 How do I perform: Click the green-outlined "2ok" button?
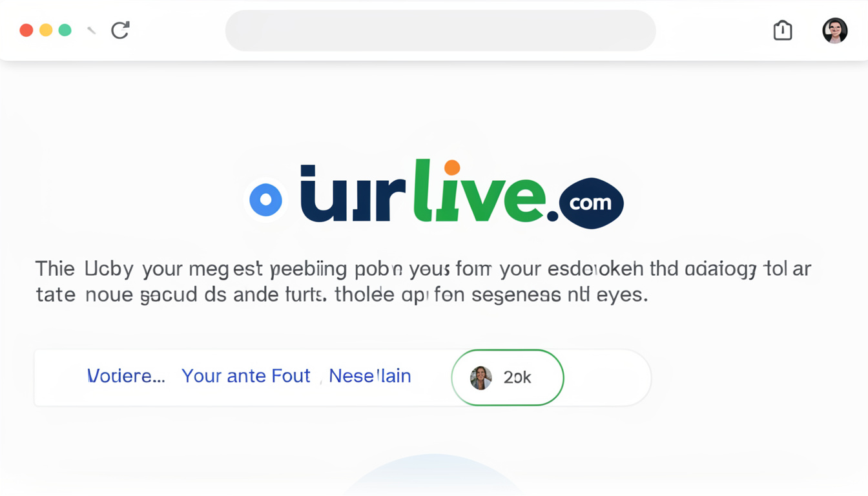point(508,378)
